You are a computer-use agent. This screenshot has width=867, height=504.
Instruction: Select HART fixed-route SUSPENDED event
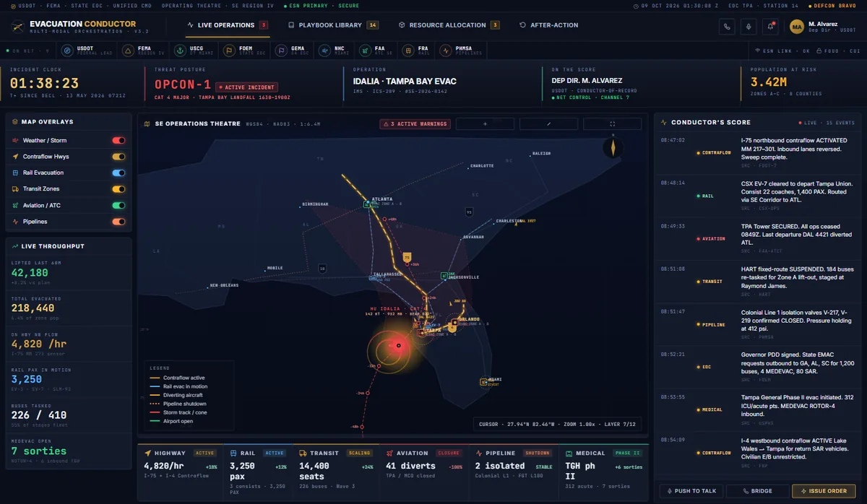[757, 282]
